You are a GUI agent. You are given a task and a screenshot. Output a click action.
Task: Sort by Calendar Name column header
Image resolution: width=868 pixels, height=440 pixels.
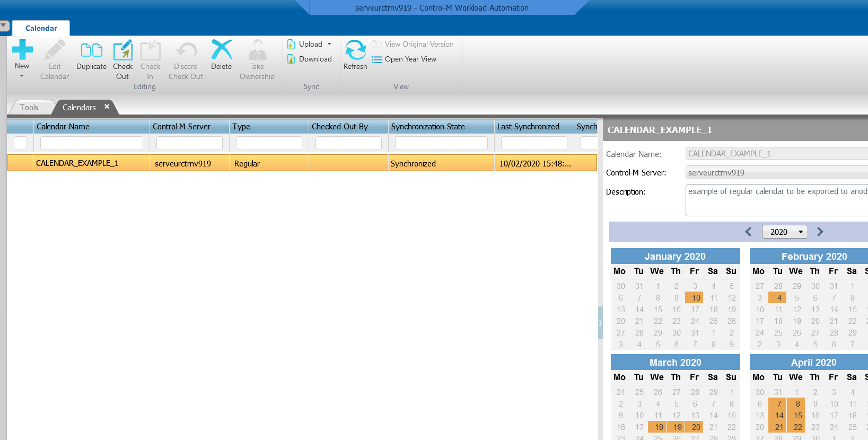91,126
